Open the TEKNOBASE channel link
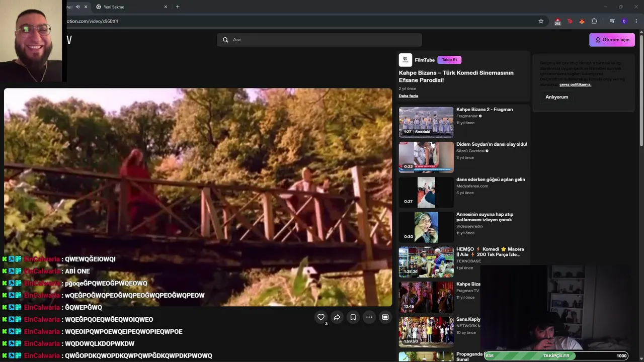Screen dimensions: 644x362 468,261
